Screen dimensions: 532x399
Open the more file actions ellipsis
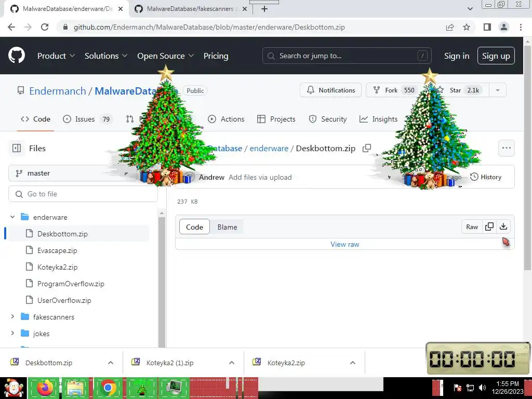click(506, 148)
